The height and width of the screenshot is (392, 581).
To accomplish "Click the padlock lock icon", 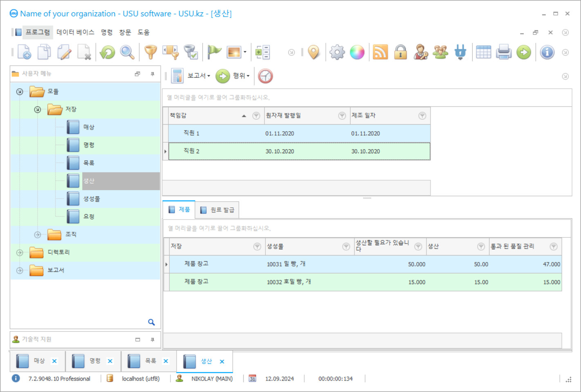I will [400, 52].
